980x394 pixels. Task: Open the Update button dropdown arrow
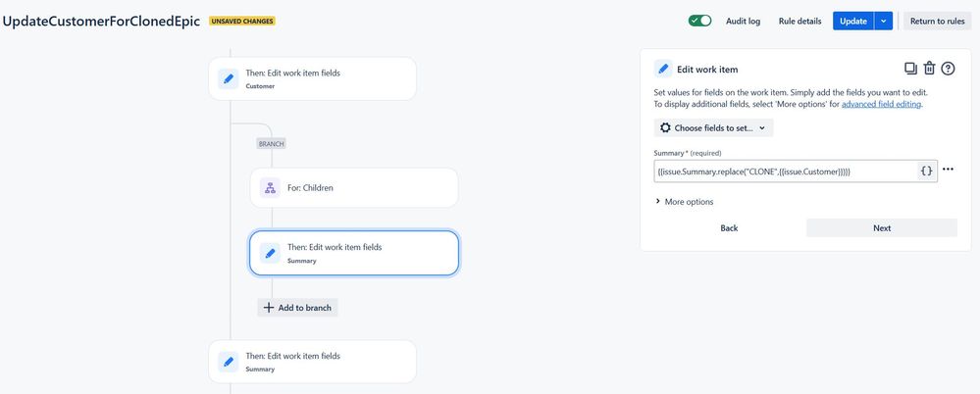[884, 21]
